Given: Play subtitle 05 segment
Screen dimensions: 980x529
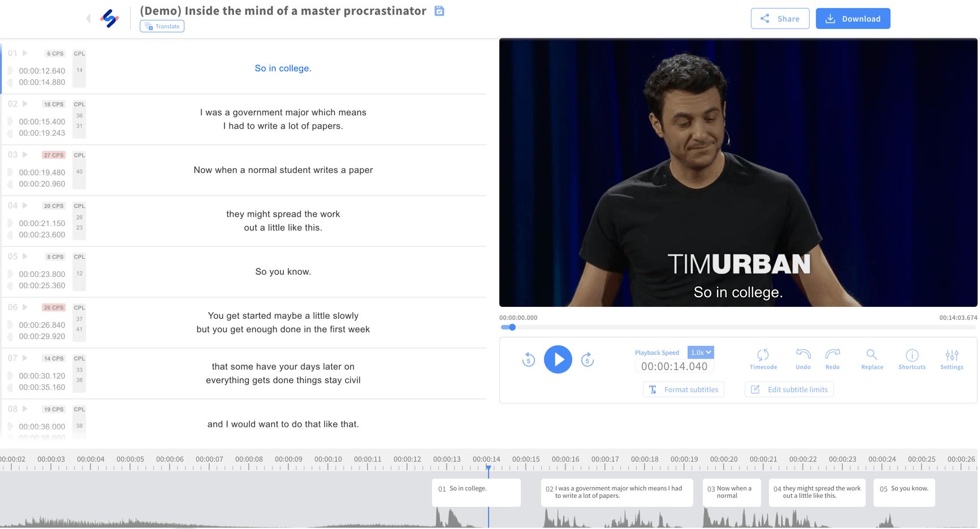Looking at the screenshot, I should click(x=25, y=257).
